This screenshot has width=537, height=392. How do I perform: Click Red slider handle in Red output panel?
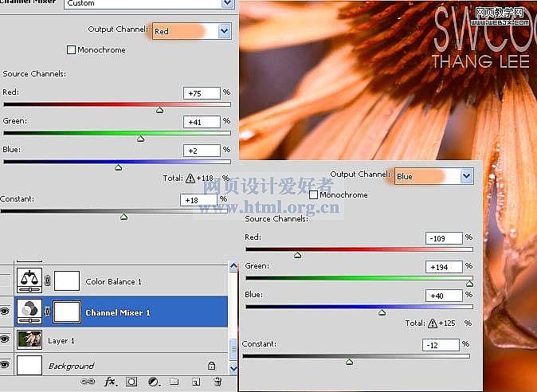coord(159,110)
